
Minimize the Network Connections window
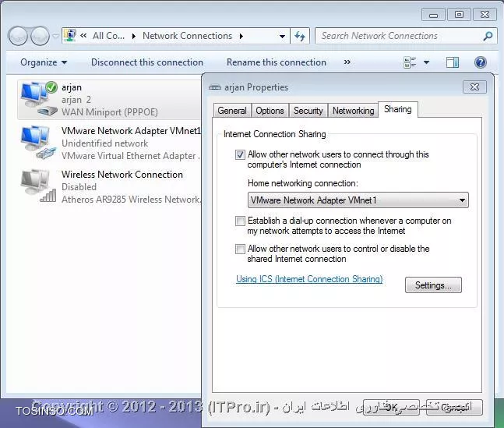pos(433,15)
